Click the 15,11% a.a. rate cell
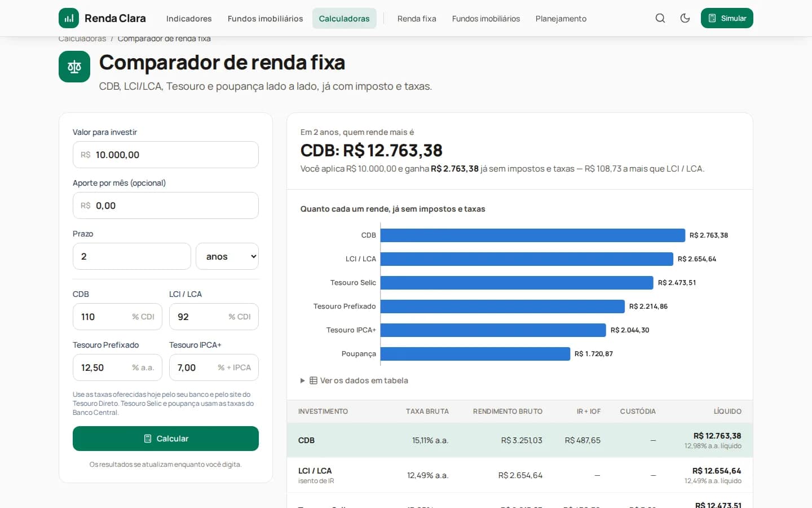Viewport: 812px width, 508px height. pos(430,440)
